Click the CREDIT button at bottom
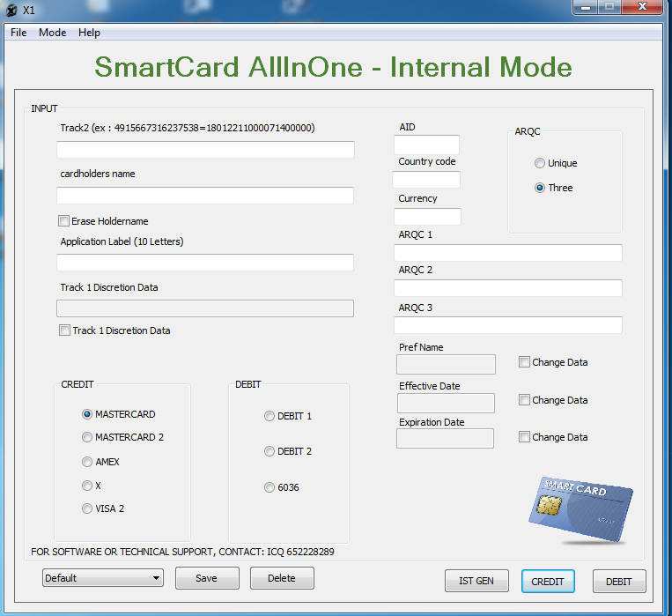The width and height of the screenshot is (672, 616). 548,582
